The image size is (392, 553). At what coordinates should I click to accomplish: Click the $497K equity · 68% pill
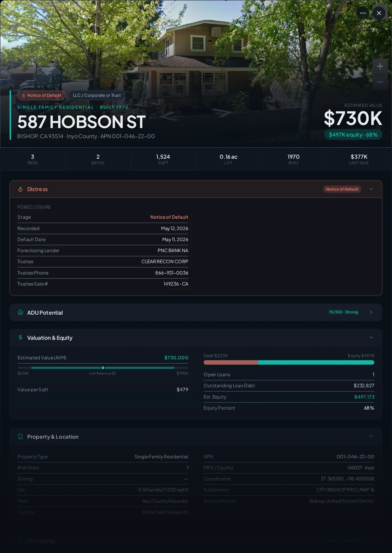(x=353, y=135)
